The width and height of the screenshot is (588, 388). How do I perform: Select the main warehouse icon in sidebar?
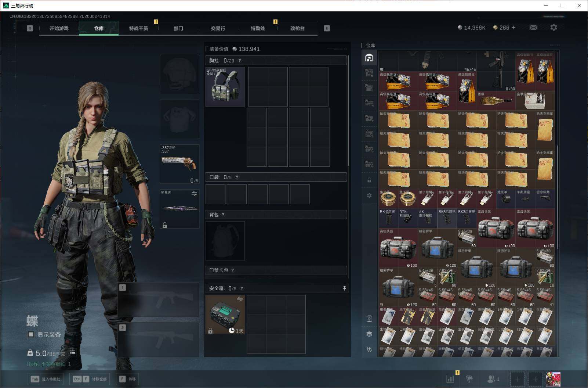click(369, 58)
